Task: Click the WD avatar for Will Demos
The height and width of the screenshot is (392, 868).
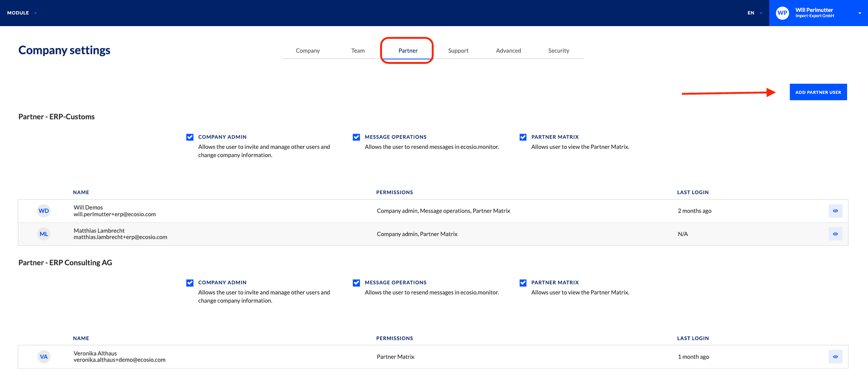Action: pyautogui.click(x=43, y=211)
